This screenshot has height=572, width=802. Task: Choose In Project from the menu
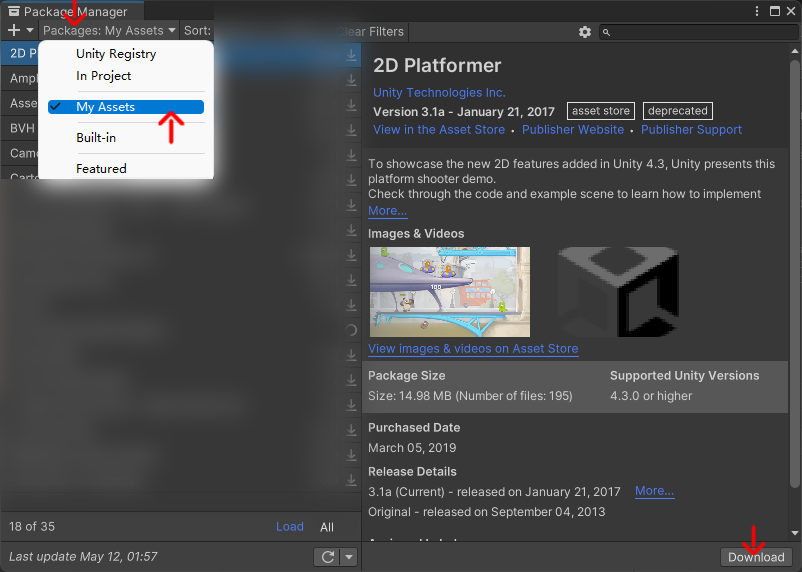click(x=103, y=76)
